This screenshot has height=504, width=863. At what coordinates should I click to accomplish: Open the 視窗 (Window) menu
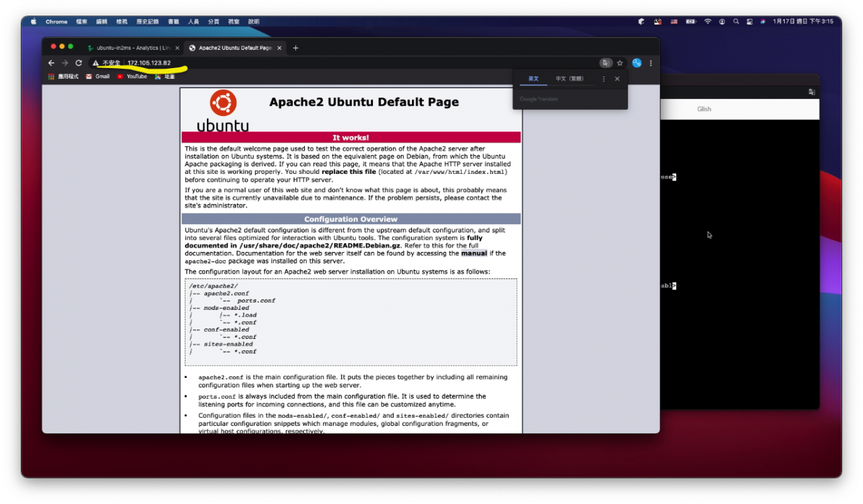pos(233,22)
